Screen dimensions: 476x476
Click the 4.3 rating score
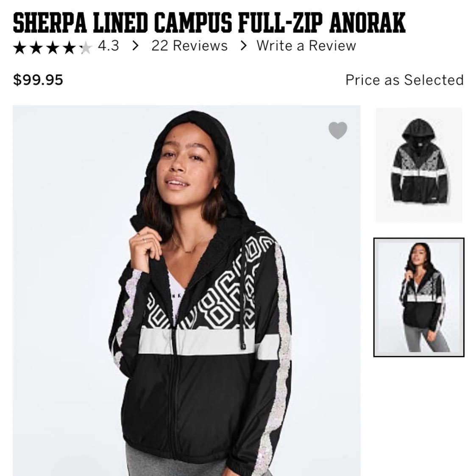point(109,46)
